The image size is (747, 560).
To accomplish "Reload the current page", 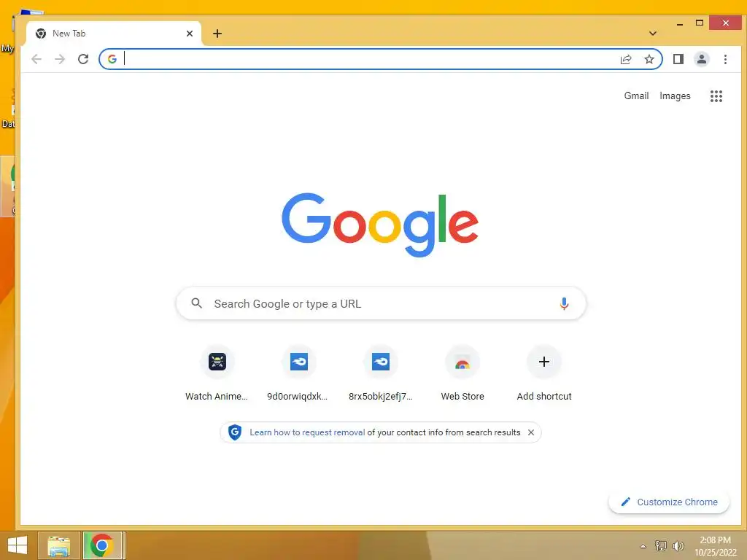I will pyautogui.click(x=83, y=59).
